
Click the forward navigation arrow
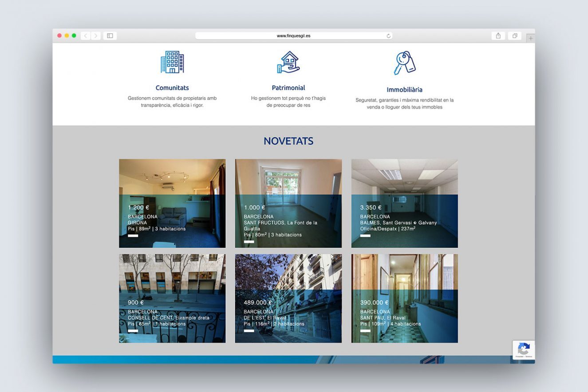pos(96,36)
